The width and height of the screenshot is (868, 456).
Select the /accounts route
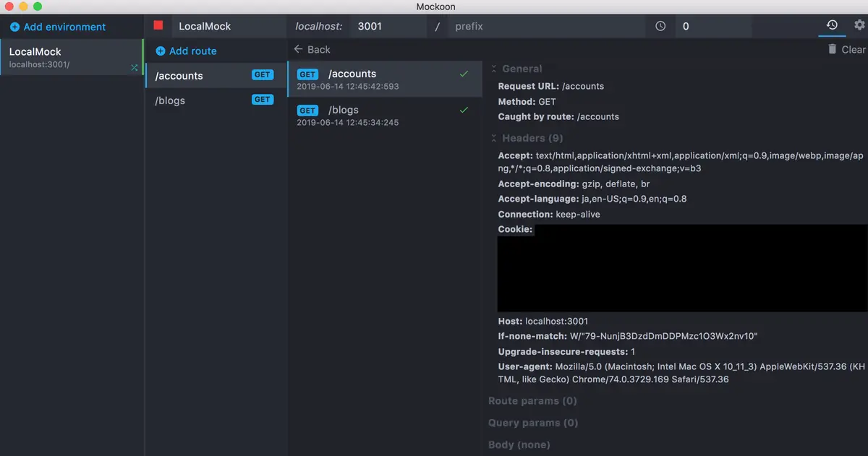pos(216,75)
